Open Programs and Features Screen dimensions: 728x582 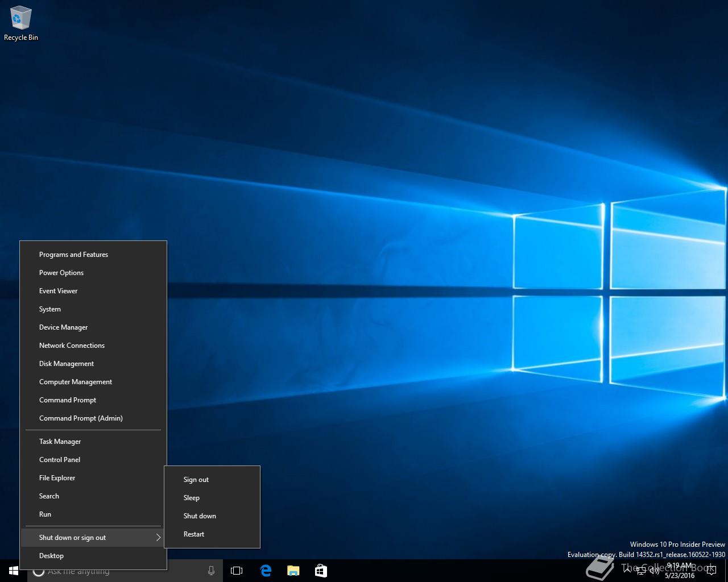click(94, 255)
